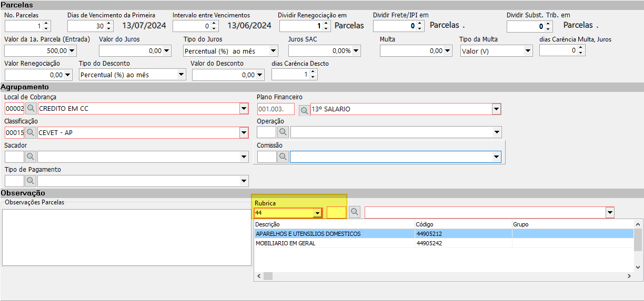Increase No. Parcelas with spinner
Image resolution: width=644 pixels, height=301 pixels.
(x=46, y=23)
